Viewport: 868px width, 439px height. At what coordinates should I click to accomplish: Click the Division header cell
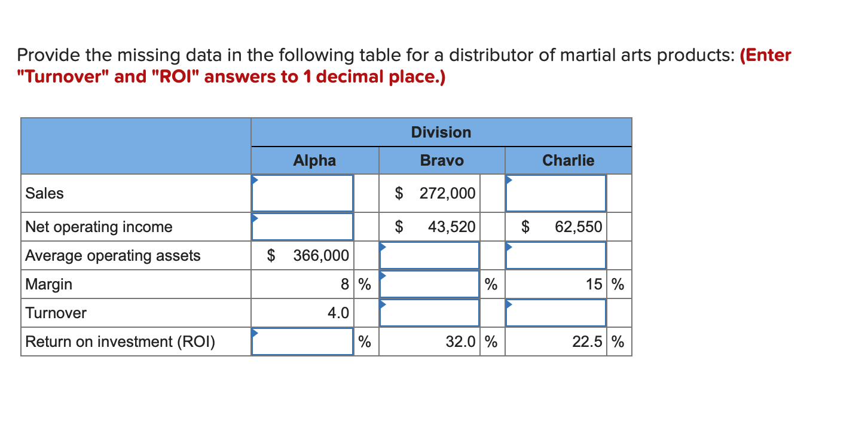[x=441, y=132]
